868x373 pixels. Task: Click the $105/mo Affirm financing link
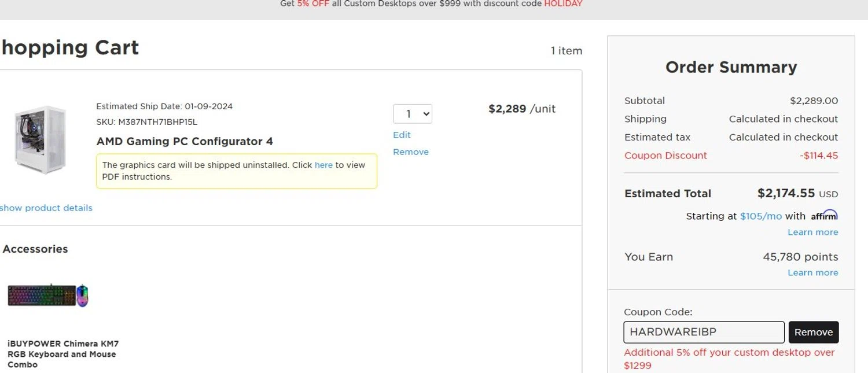tap(761, 216)
